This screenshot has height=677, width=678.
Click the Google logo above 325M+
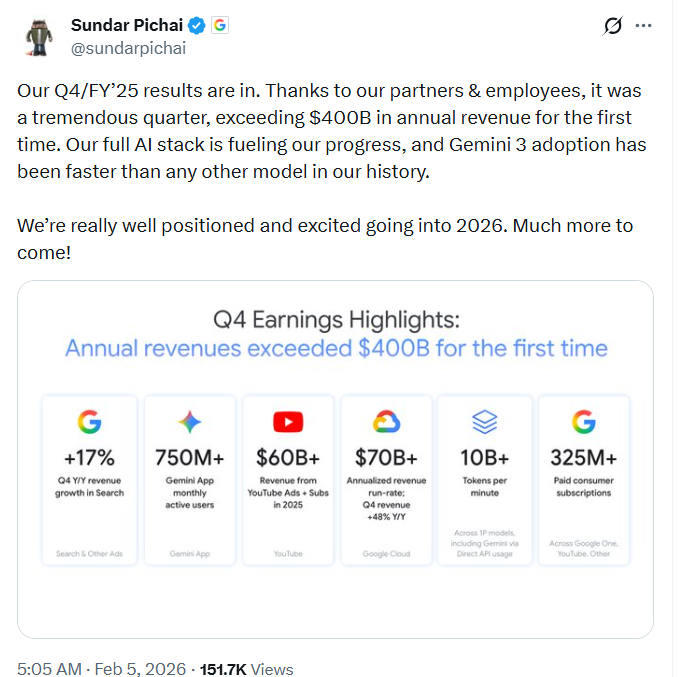click(584, 422)
